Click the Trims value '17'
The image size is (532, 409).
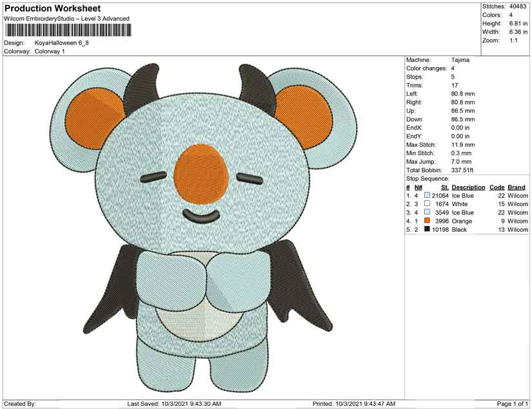coord(455,86)
